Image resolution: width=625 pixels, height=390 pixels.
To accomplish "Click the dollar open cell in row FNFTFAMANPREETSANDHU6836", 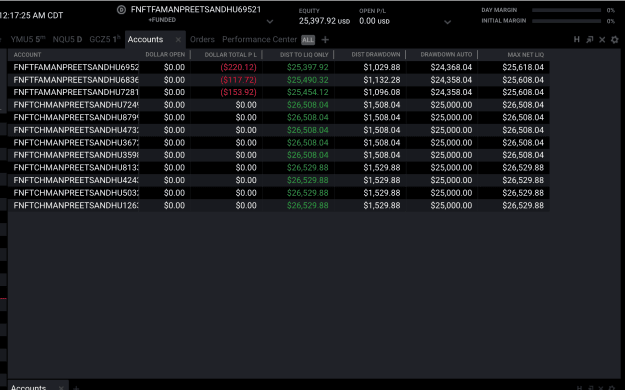I will point(174,80).
